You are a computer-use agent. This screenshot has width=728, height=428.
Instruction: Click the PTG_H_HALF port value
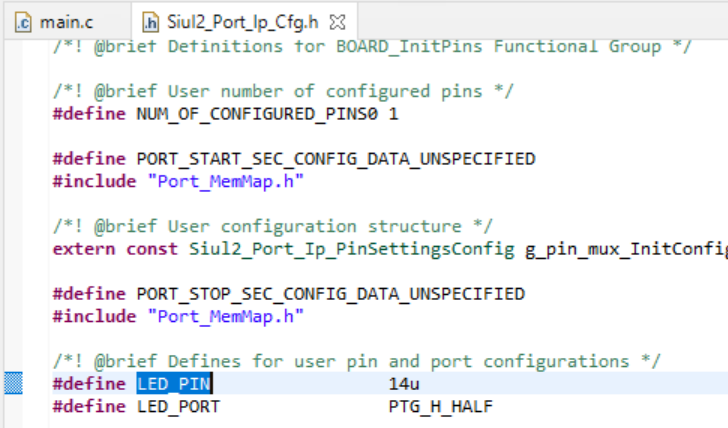pyautogui.click(x=440, y=406)
